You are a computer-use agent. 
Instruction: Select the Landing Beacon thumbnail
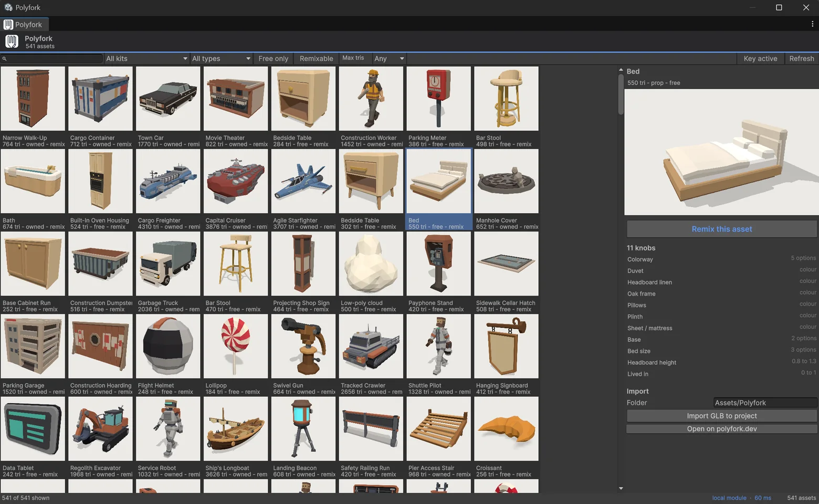303,428
